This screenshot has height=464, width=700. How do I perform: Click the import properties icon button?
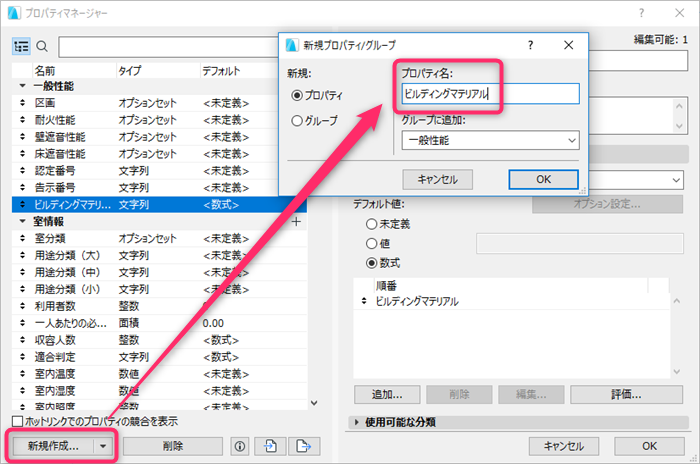click(x=270, y=446)
